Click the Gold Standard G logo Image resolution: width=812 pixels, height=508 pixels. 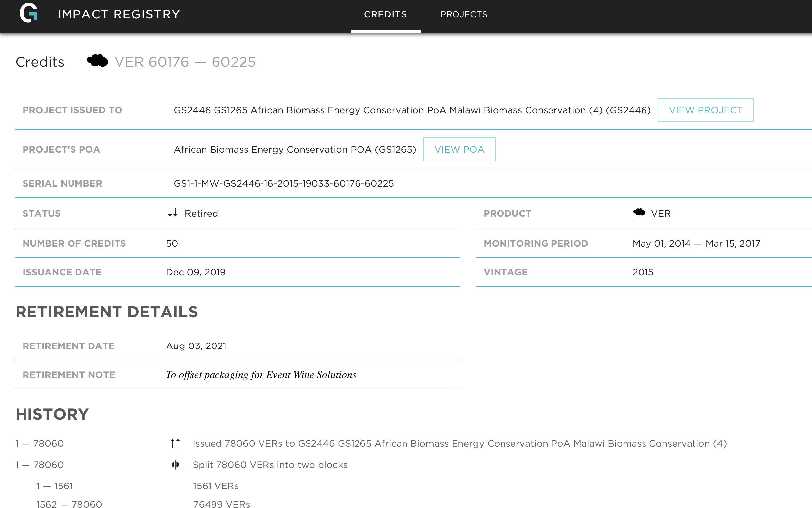(x=28, y=13)
